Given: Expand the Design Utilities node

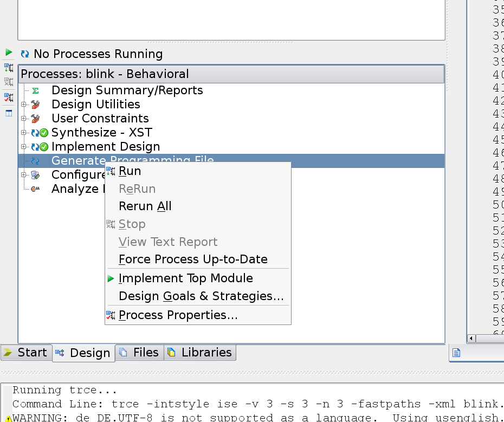Looking at the screenshot, I should click(x=23, y=104).
